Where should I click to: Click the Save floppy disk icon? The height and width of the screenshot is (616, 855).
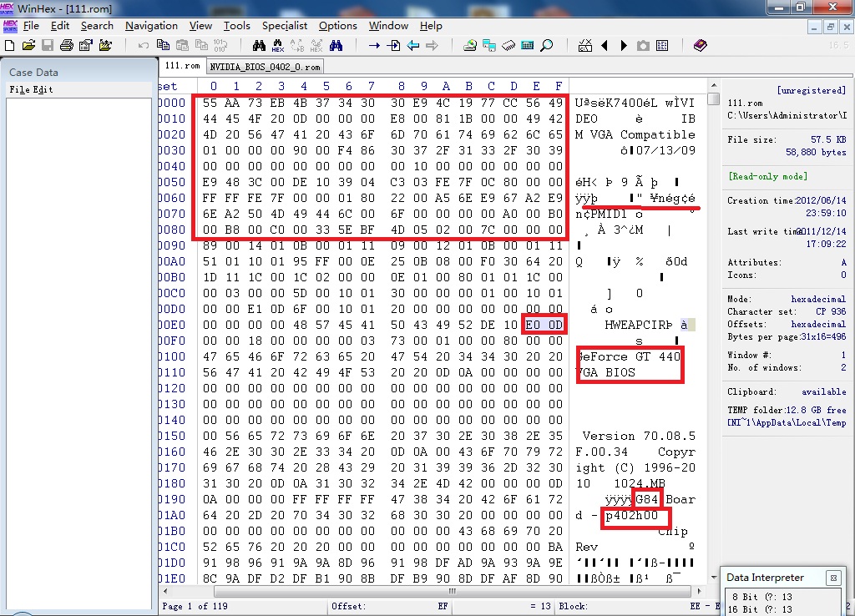click(48, 46)
